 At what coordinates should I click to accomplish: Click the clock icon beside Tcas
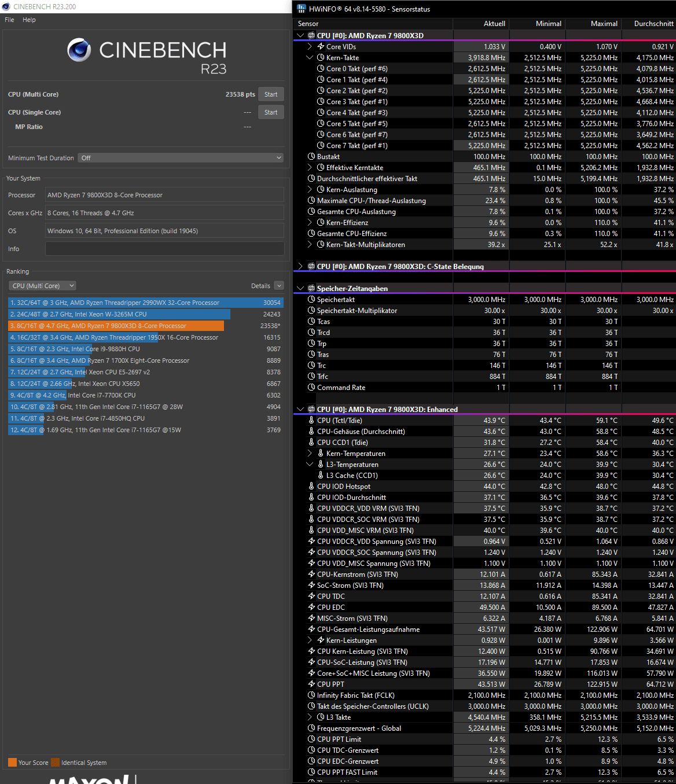click(x=311, y=321)
